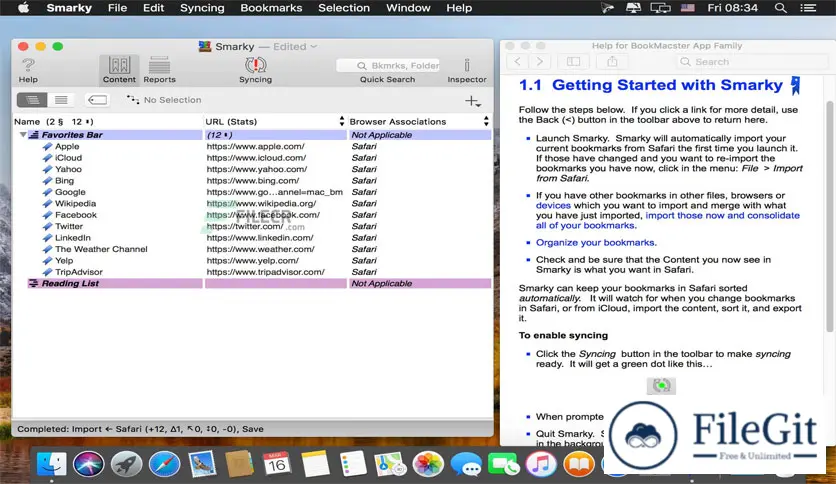Open Calendar from the Dock

tap(277, 464)
